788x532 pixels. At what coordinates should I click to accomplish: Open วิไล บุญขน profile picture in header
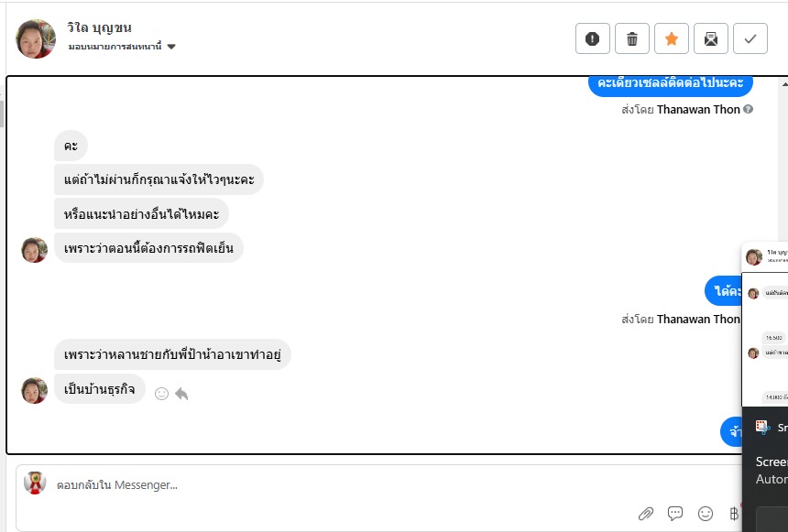36,38
